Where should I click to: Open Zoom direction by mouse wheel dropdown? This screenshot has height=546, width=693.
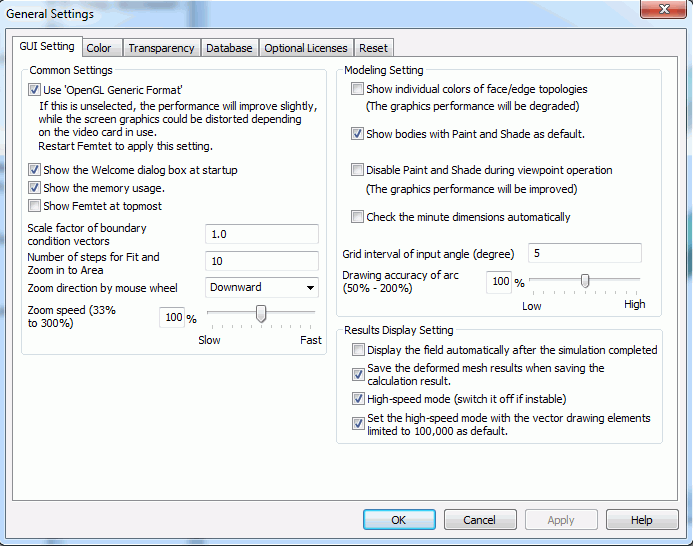click(262, 288)
